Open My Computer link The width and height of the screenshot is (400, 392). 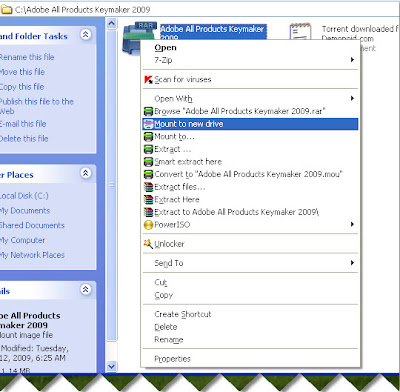23,240
